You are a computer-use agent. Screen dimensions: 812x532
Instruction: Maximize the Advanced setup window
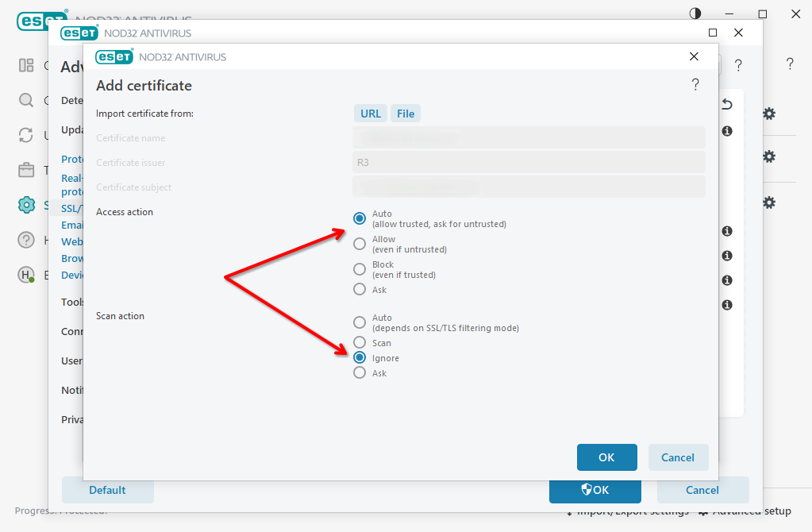click(x=713, y=33)
